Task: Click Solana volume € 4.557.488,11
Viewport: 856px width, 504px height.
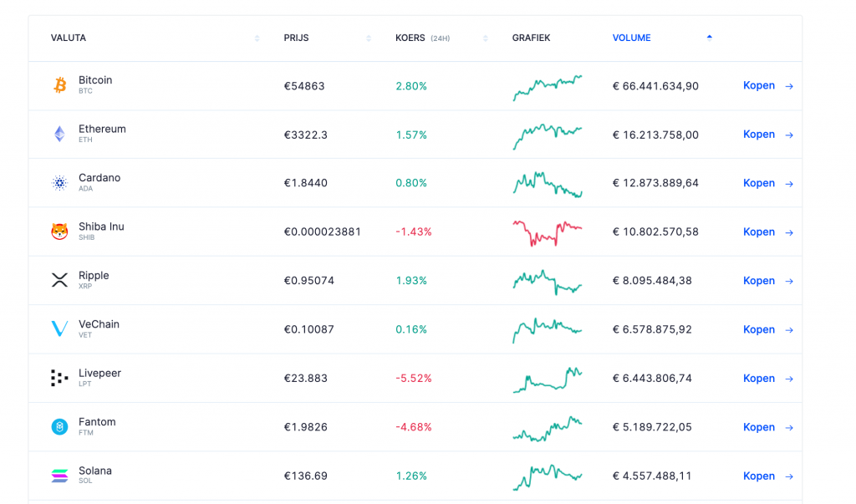Action: (652, 476)
